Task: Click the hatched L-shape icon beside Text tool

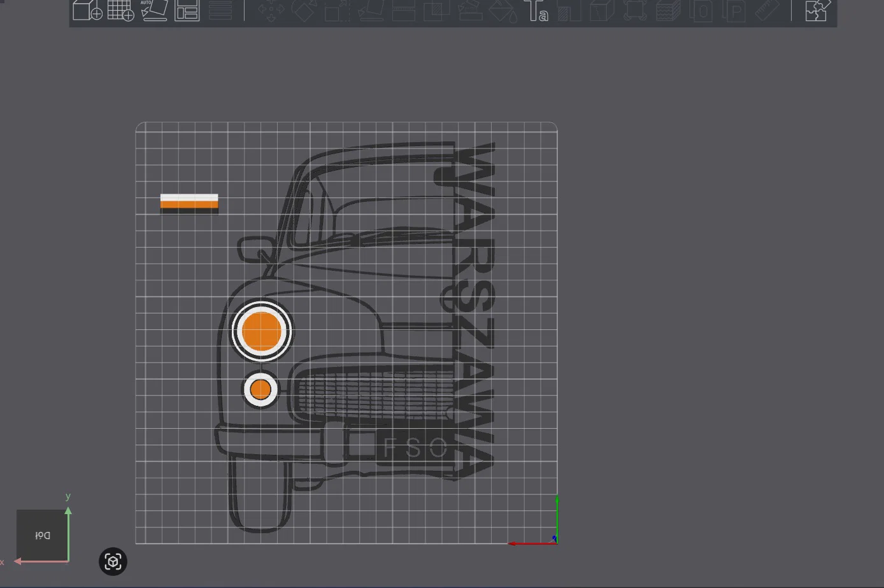Action: (569, 11)
